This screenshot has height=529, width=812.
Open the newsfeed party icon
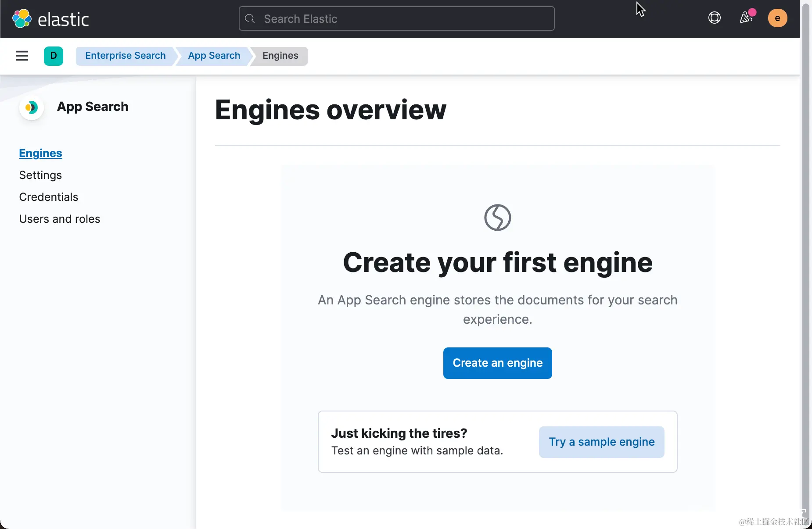pyautogui.click(x=746, y=18)
